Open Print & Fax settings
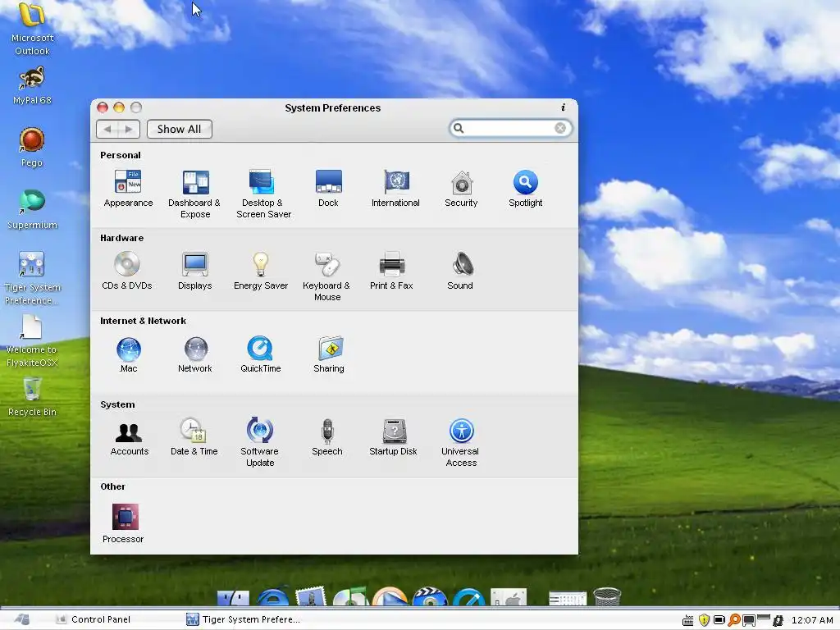840x630 pixels. click(x=391, y=271)
